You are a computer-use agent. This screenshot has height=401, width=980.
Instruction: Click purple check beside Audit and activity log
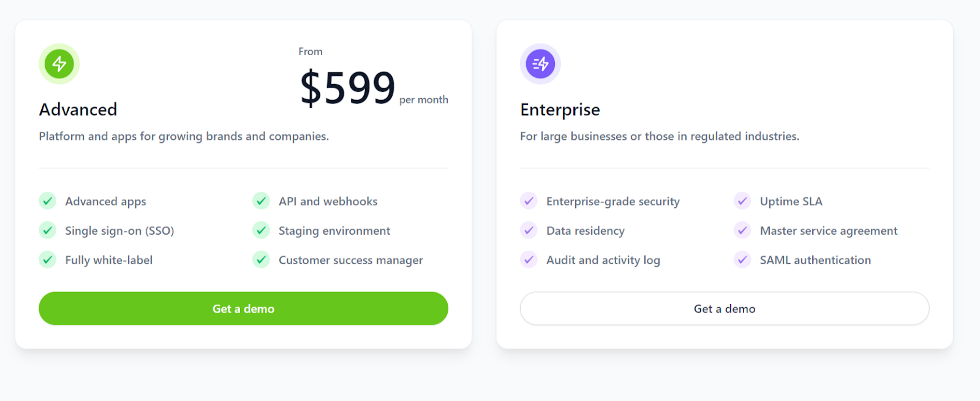pyautogui.click(x=529, y=259)
